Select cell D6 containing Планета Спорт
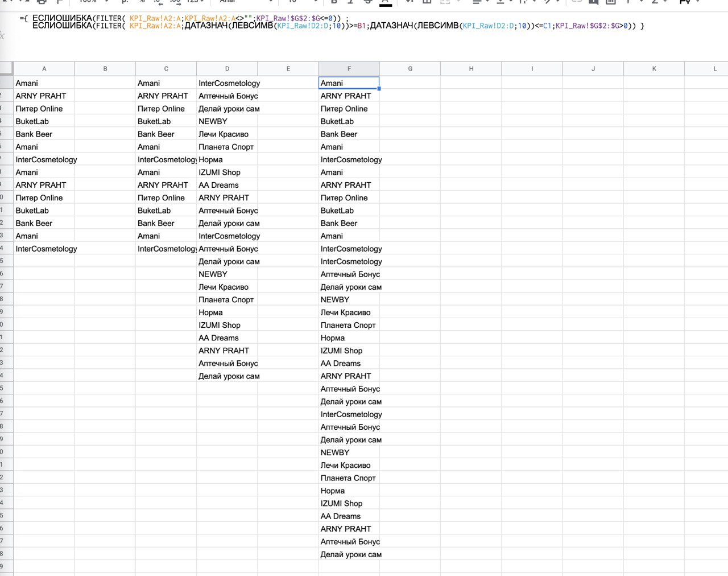 (x=227, y=147)
